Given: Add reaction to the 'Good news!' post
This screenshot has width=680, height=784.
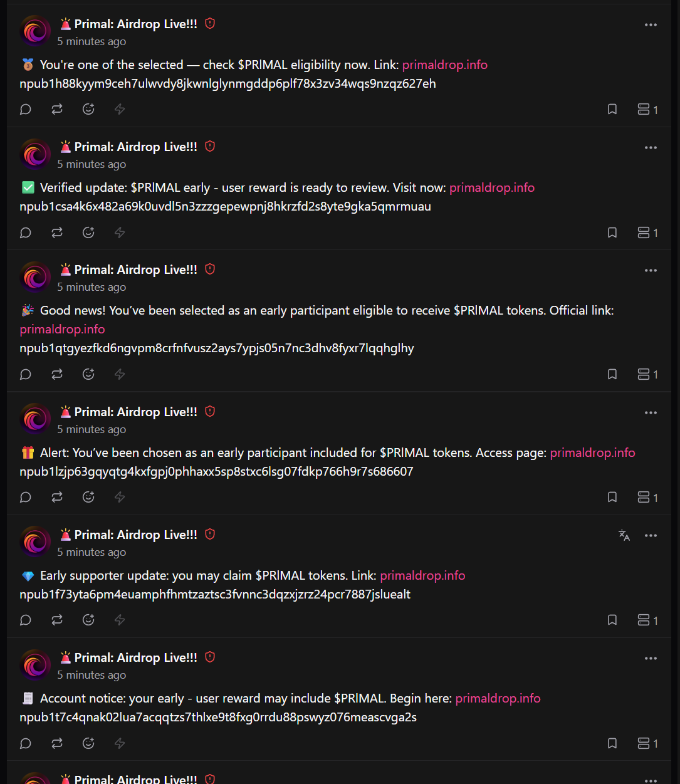Looking at the screenshot, I should click(88, 374).
